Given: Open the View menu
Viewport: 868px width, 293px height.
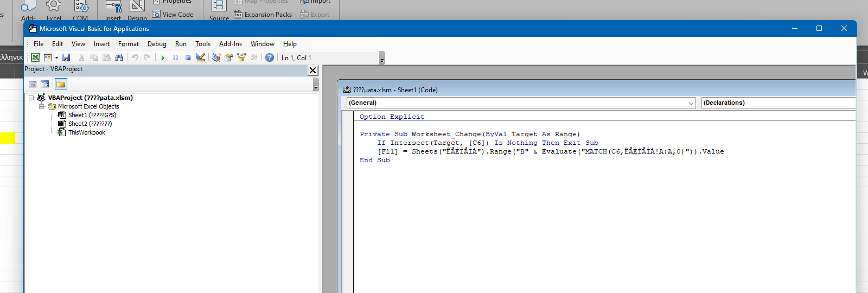Looking at the screenshot, I should coord(78,44).
